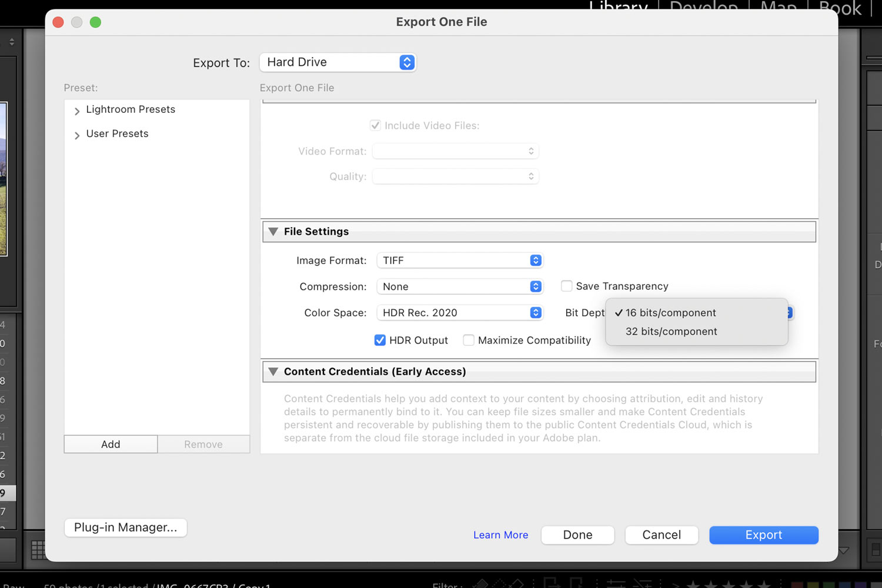Viewport: 882px width, 588px height.
Task: Tick the Maximize Compatibility checkbox
Action: 469,340
